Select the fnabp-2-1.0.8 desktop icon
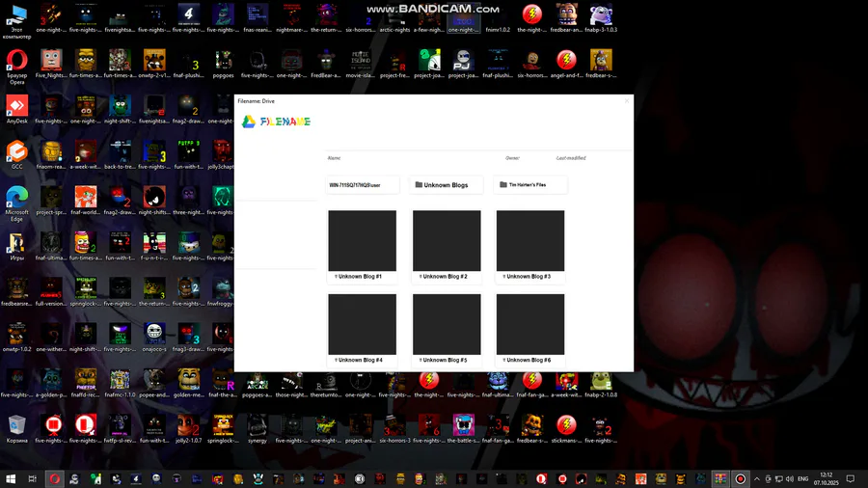Screen dimensions: 868x488 [601, 383]
